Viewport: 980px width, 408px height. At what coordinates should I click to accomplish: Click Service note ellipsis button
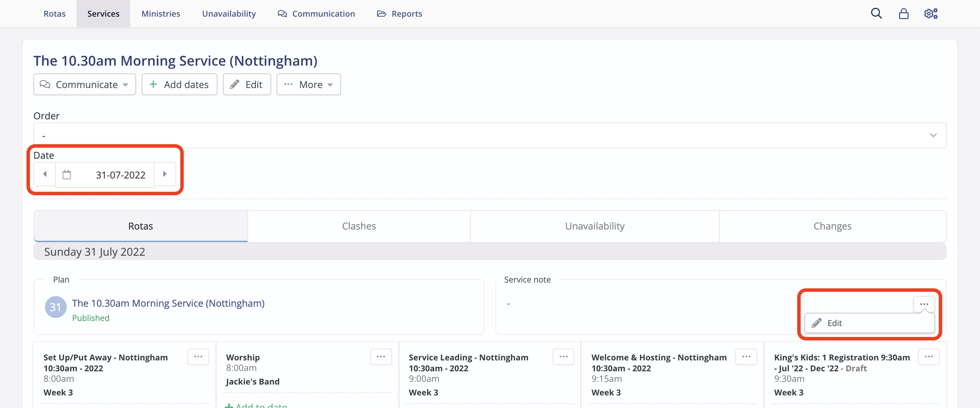924,304
